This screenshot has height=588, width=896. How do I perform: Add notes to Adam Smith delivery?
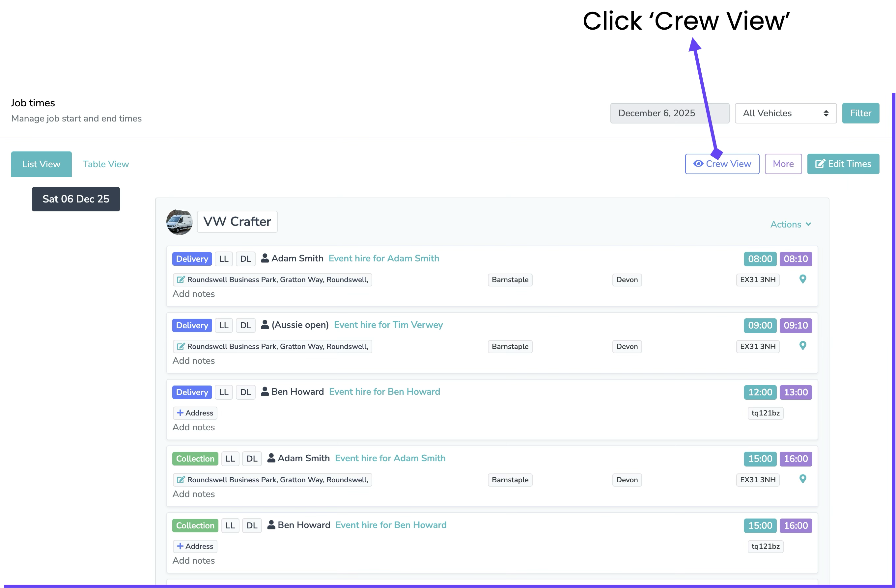point(193,294)
